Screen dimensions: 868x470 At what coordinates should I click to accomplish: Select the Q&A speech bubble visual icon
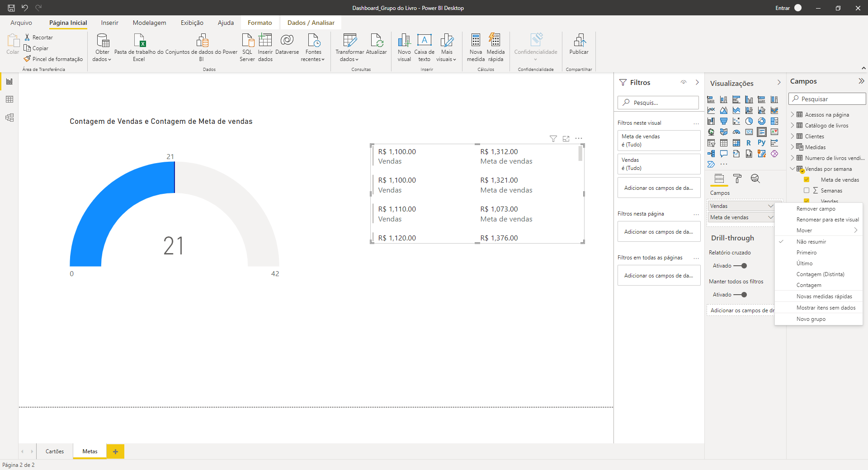(724, 154)
